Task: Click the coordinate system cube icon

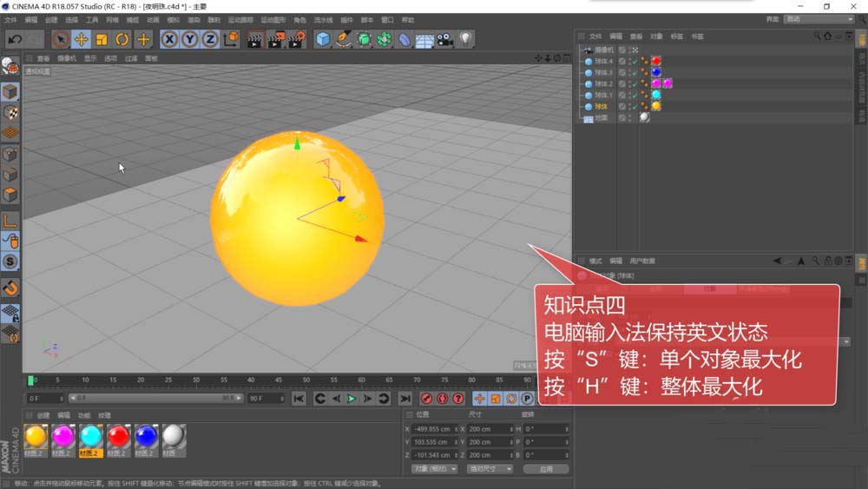Action: [x=231, y=39]
